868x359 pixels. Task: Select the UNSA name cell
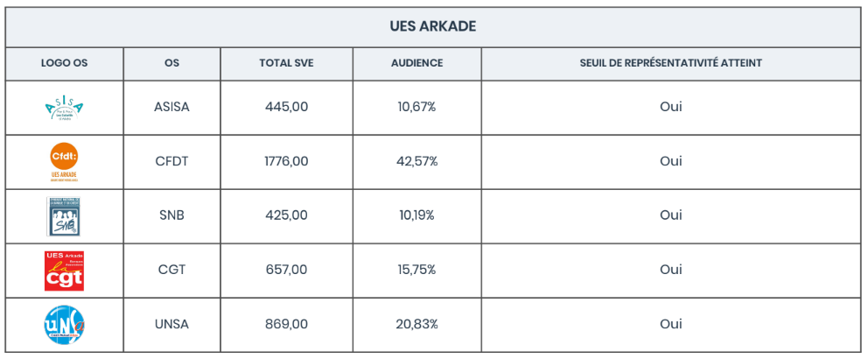[171, 324]
